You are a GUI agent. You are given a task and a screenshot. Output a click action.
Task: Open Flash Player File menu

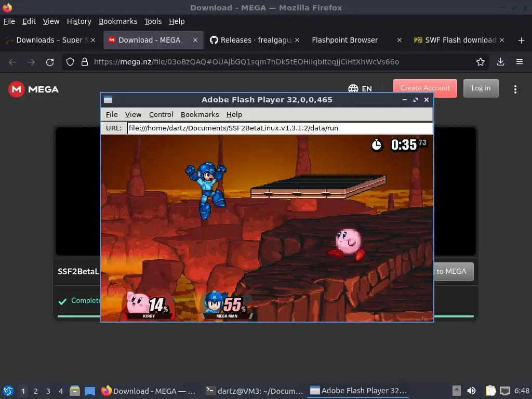point(112,115)
